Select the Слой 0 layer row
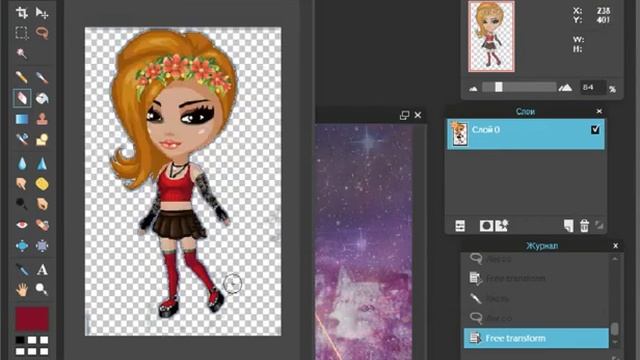The image size is (640, 360). point(525,134)
